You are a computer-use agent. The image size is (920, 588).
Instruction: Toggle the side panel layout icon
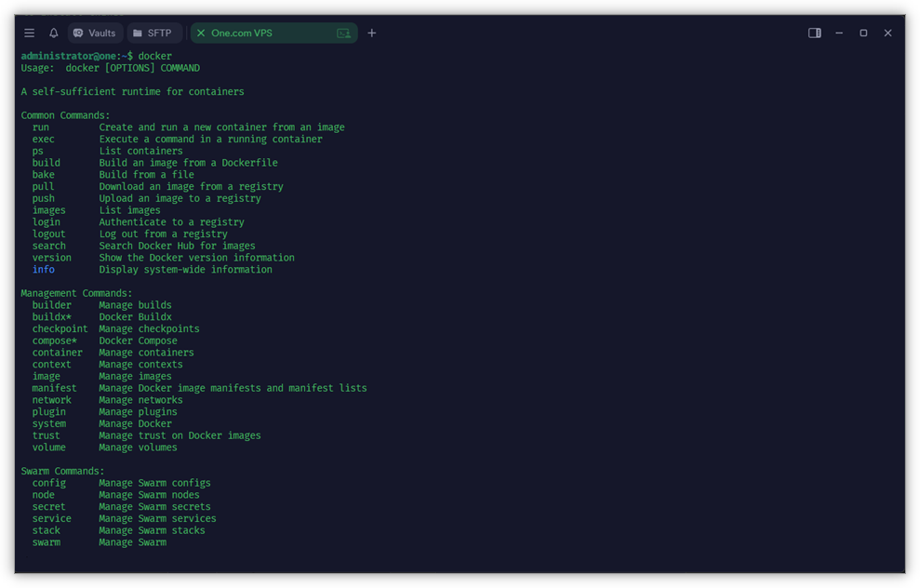(814, 33)
